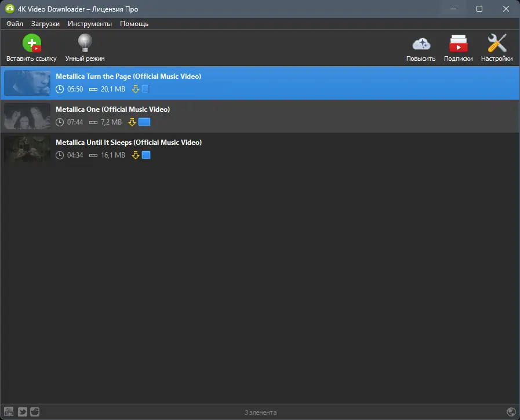Click file size 7,2 MB
The image size is (520, 420).
point(111,122)
